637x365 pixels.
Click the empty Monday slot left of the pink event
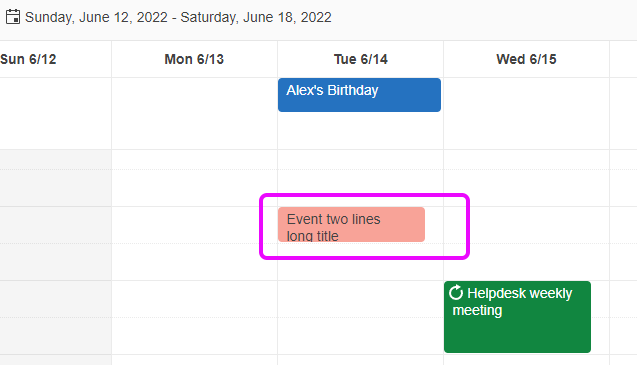tap(194, 225)
